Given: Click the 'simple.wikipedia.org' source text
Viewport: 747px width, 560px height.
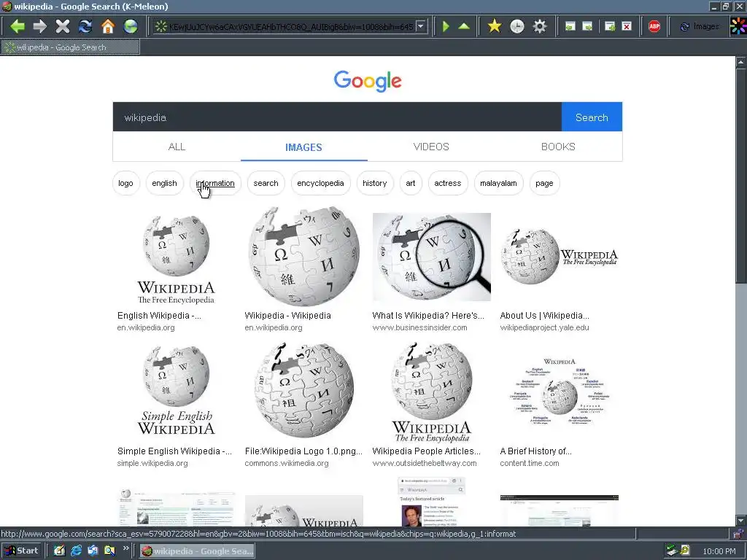Looking at the screenshot, I should (152, 463).
